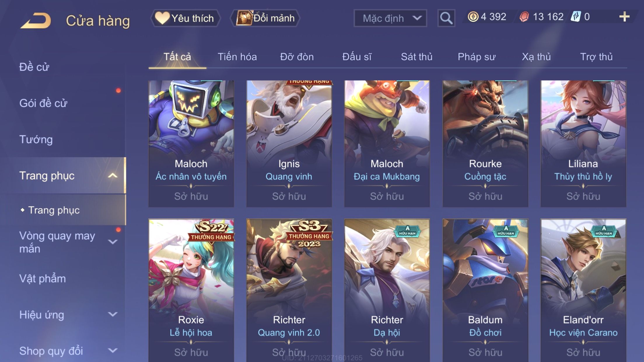Click the gold coin balance icon

473,17
